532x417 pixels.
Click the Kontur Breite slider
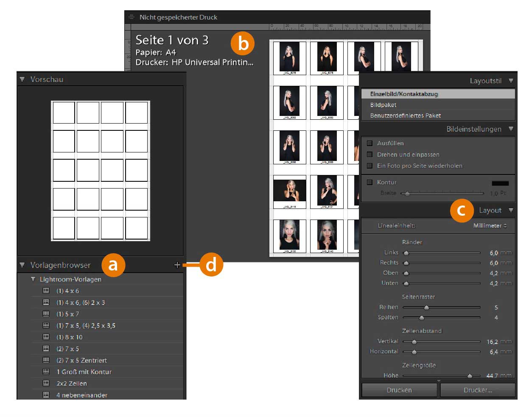coord(442,193)
